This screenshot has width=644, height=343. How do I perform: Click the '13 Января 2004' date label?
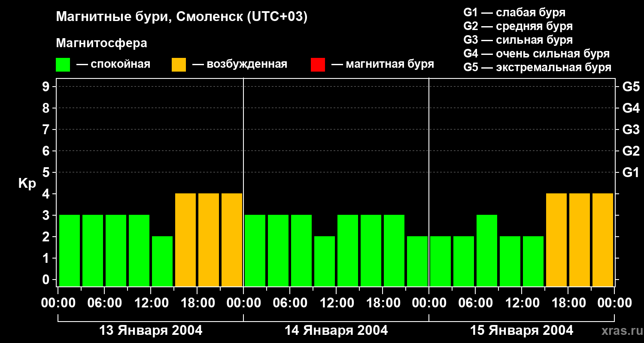(151, 331)
